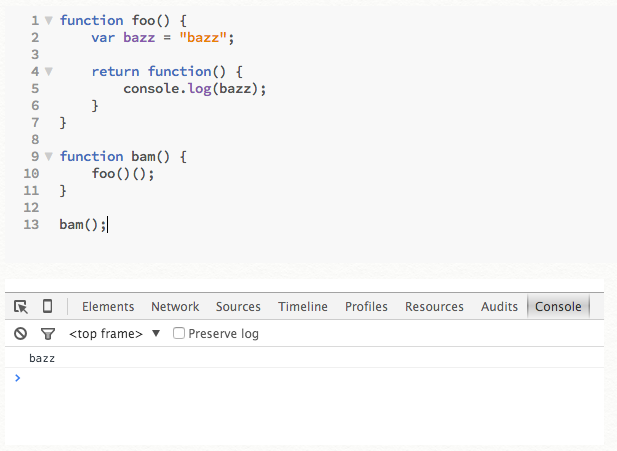Viewport: 617px width, 451px height.
Task: Collapse the bam function fold arrow on line 9
Action: (48, 156)
